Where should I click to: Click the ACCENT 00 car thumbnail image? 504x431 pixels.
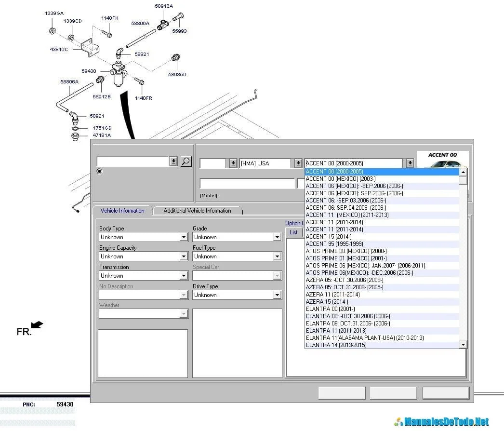443,160
